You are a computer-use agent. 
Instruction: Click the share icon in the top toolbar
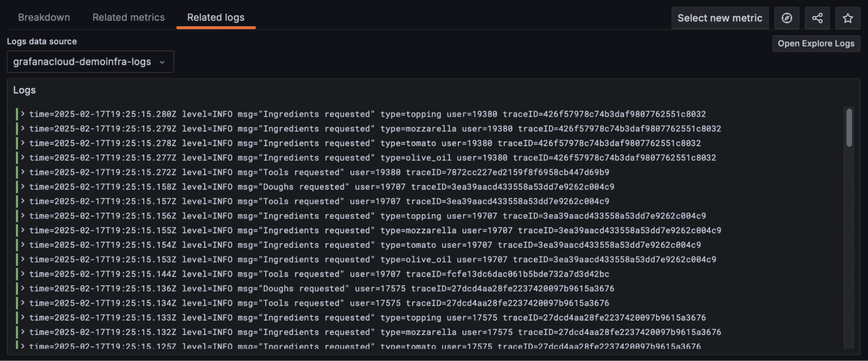click(x=818, y=18)
